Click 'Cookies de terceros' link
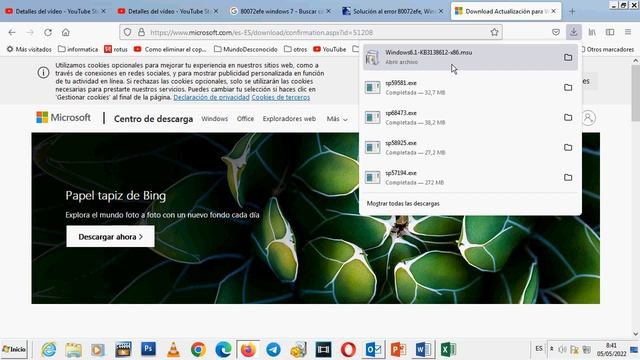640x360 pixels. click(281, 98)
